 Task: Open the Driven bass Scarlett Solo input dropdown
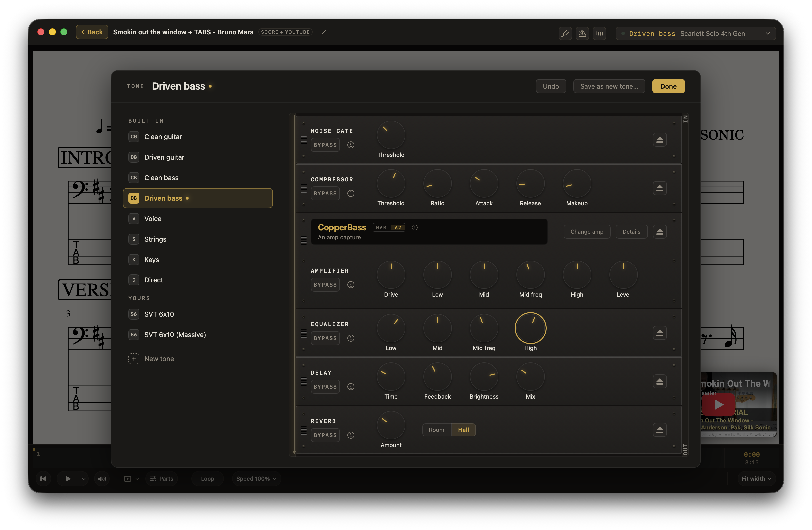pos(695,33)
